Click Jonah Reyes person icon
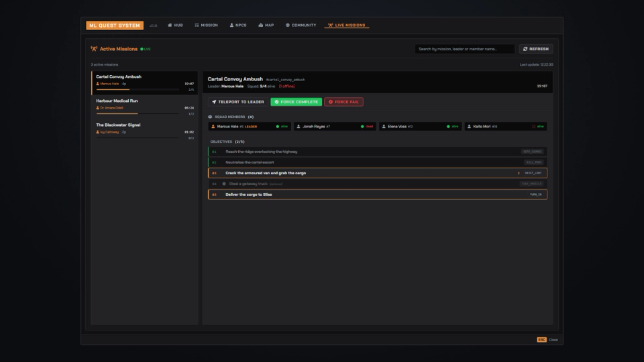Screen dimensions: 644x362 tap(299, 127)
